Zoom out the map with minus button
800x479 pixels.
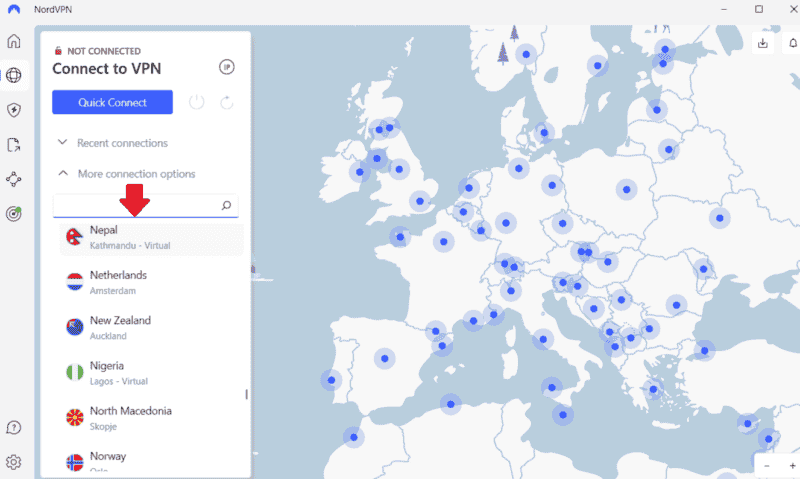(x=766, y=466)
